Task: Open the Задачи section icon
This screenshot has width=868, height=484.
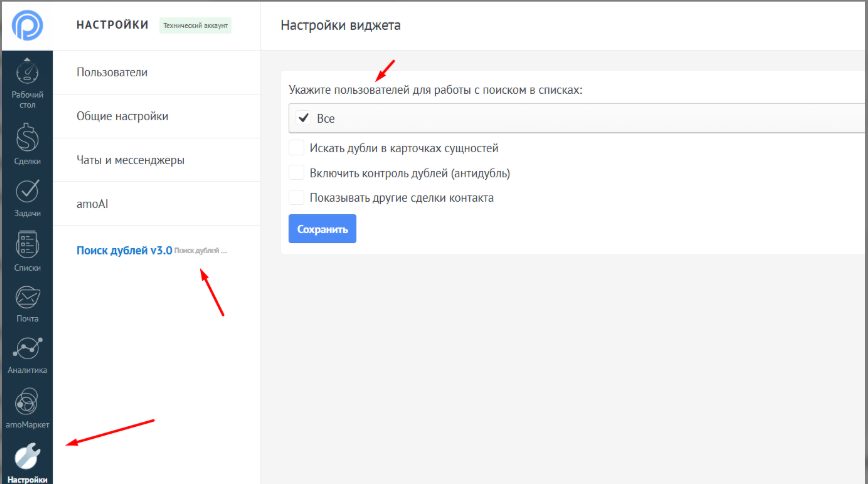Action: [28, 193]
